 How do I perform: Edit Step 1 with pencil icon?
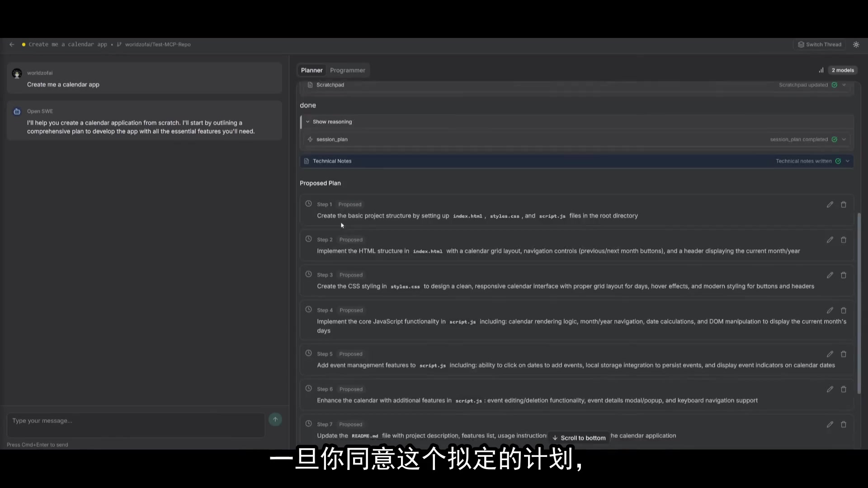830,205
